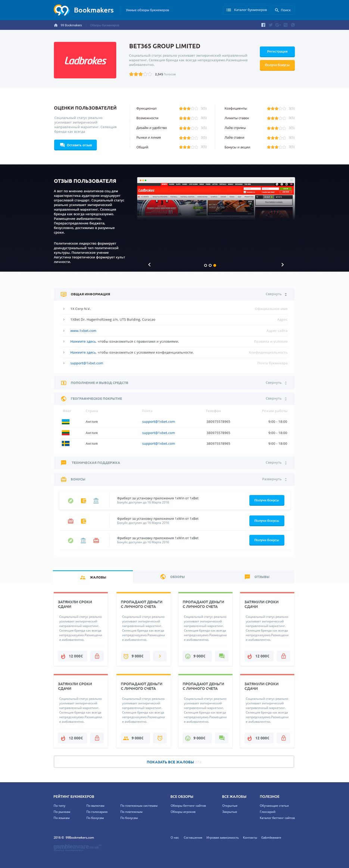Expand the support@1xbet.com info row chevron
This screenshot has height=868, width=349.
click(x=64, y=363)
